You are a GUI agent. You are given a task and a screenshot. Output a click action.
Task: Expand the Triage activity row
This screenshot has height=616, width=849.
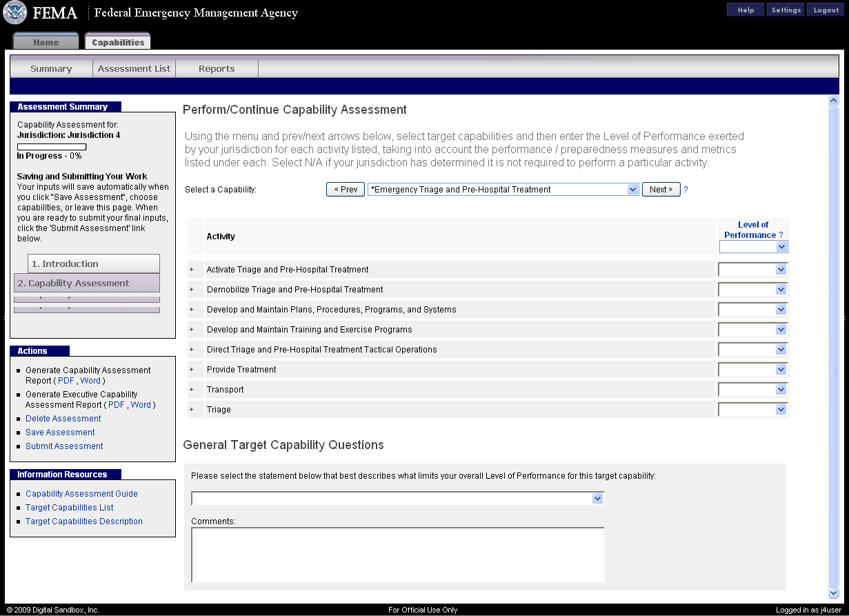click(x=191, y=410)
